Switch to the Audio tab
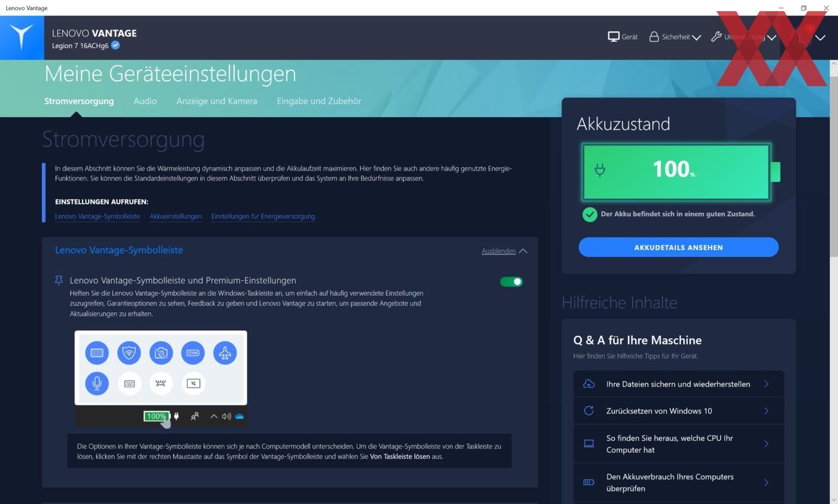The width and height of the screenshot is (838, 504). click(145, 101)
